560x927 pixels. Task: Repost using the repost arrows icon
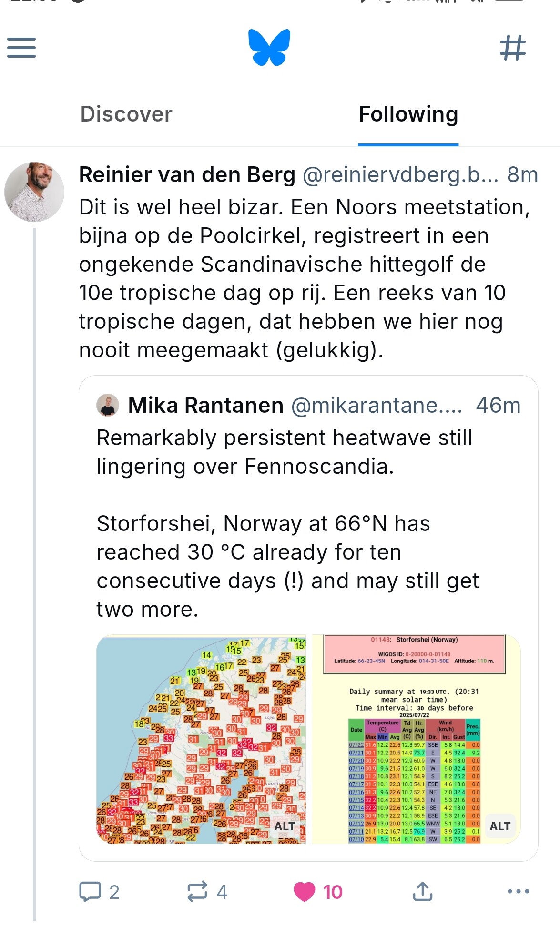197,892
